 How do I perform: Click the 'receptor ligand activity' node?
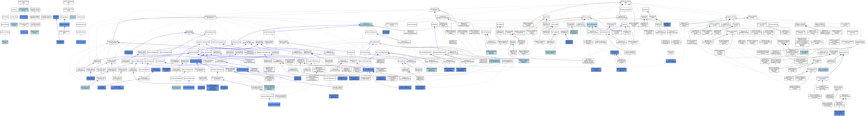pyautogui.click(x=35, y=32)
